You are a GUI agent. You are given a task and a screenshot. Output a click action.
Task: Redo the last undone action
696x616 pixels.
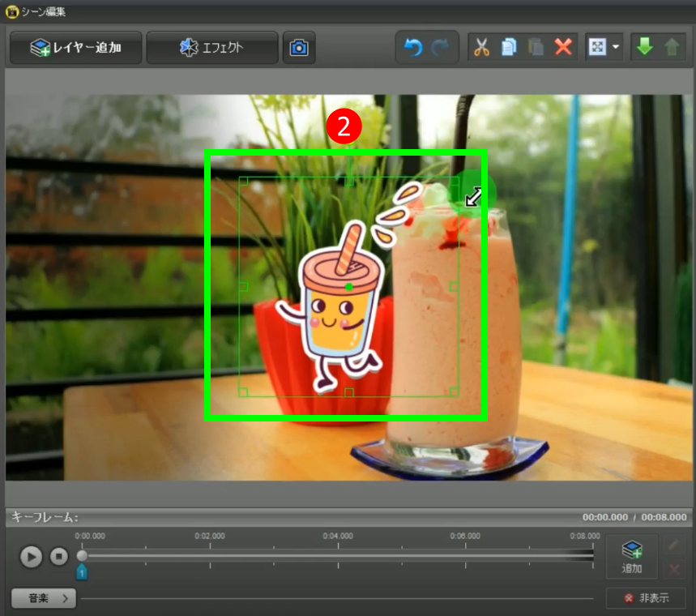pos(441,48)
